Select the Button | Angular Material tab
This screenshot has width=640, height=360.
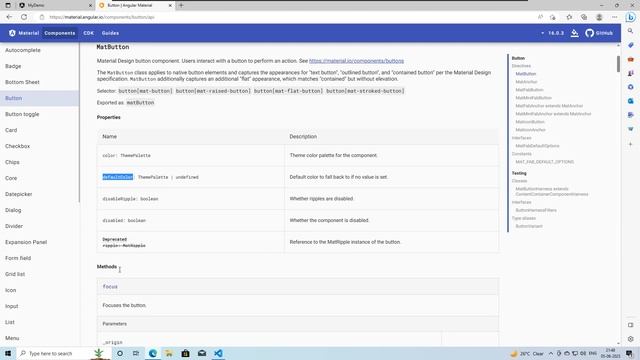point(135,5)
